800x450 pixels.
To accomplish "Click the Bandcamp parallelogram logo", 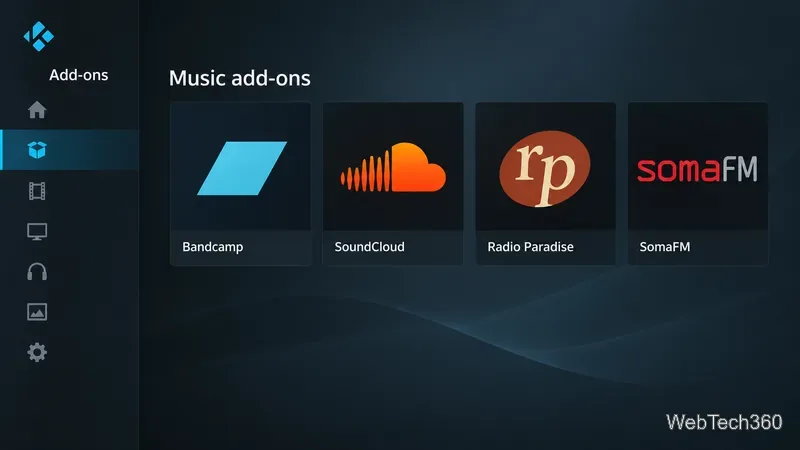I will point(242,168).
